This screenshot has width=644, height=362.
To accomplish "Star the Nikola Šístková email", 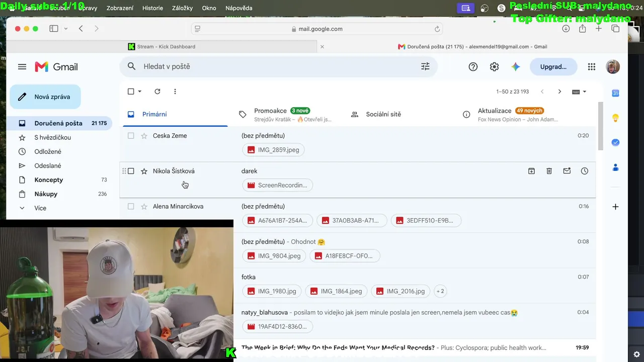I will pyautogui.click(x=144, y=171).
